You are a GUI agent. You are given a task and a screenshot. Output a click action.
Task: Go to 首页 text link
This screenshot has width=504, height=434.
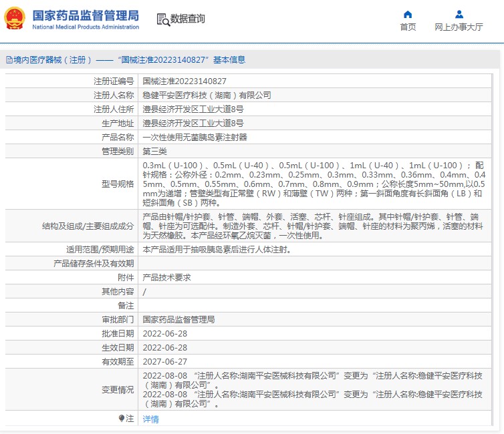click(408, 27)
